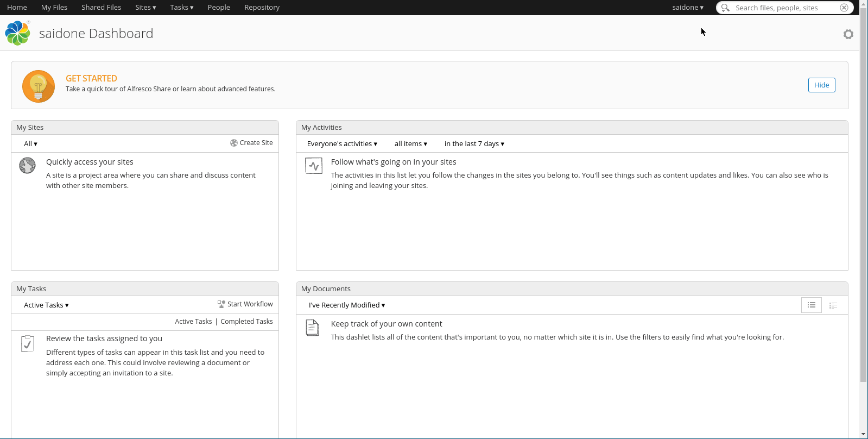Screen dimensions: 868x439
Task: Open the Active Tasks filter dropdown
Action: [46, 305]
